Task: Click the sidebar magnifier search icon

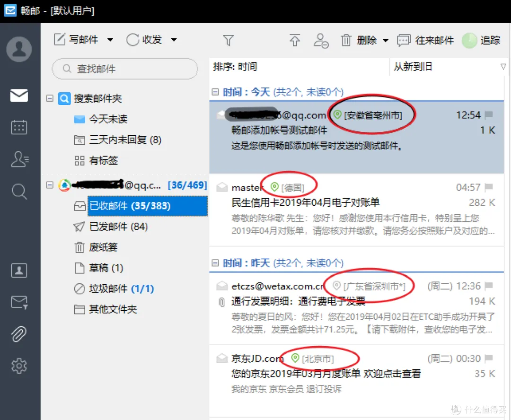Action: 19,191
